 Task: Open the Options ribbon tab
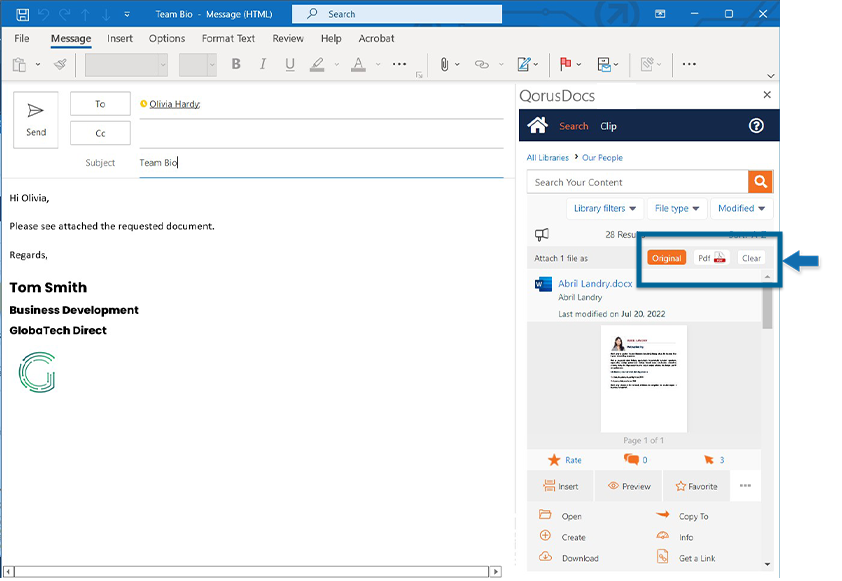point(167,39)
